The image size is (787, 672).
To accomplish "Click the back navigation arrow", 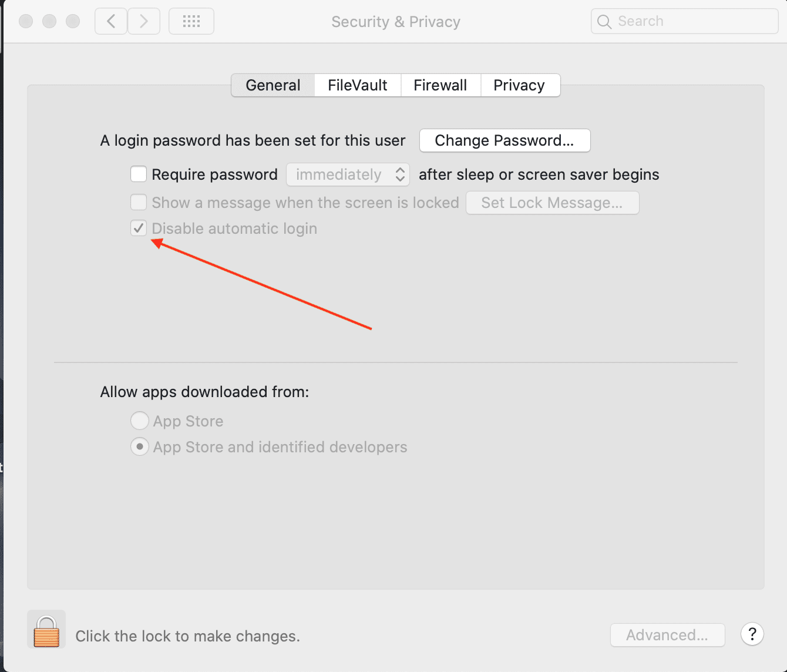I will [x=111, y=22].
